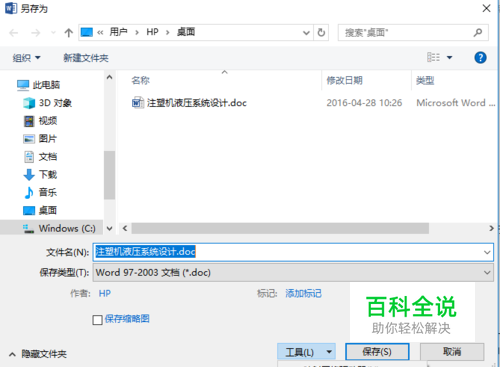Image resolution: width=500 pixels, height=367 pixels.
Task: Sort by 类型 column header
Action: pyautogui.click(x=425, y=80)
